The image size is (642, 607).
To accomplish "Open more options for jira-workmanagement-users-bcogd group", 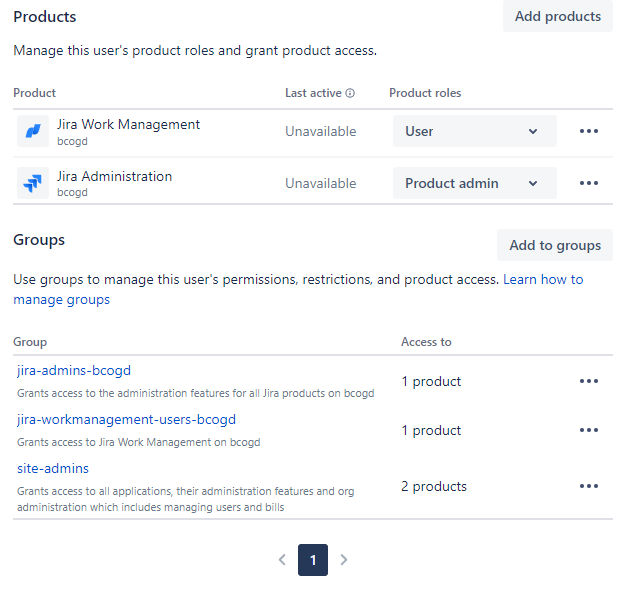I will point(589,430).
